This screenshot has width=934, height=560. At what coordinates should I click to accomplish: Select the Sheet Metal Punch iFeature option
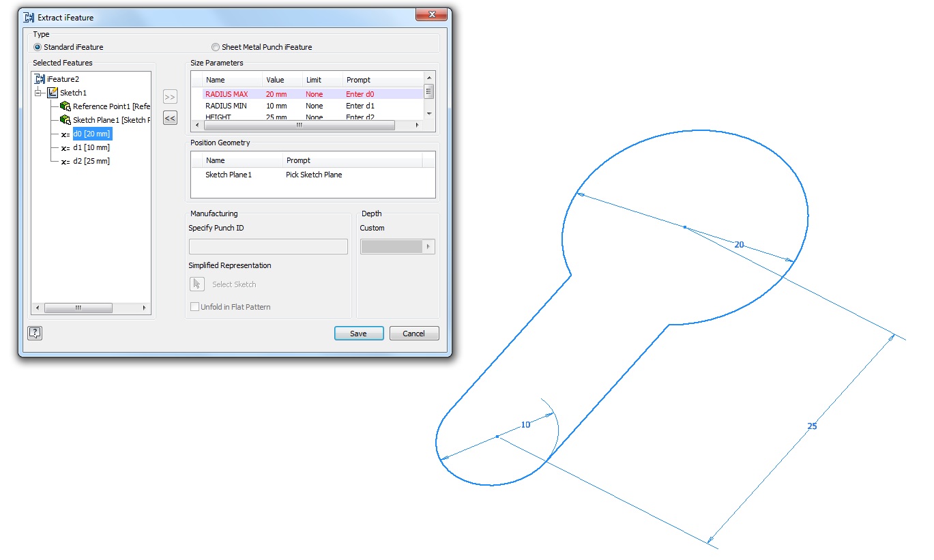click(x=216, y=47)
